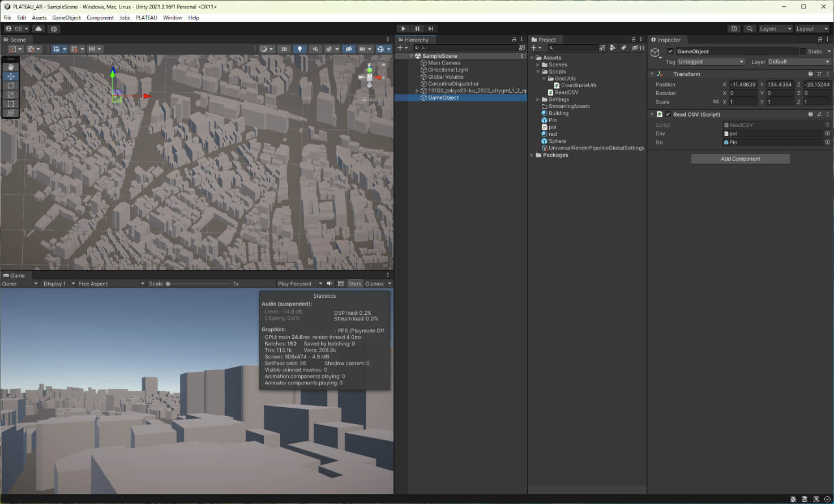Disable Read CSV script checkbox
The image size is (834, 504).
668,114
